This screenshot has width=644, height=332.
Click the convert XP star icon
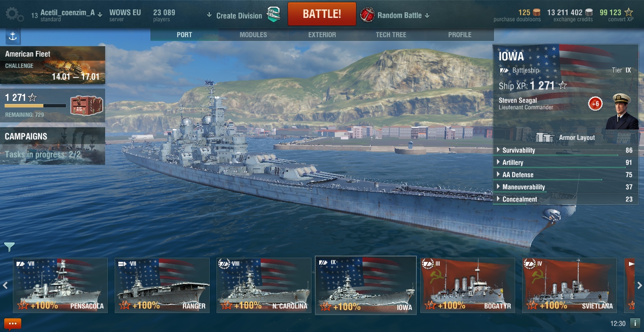point(628,12)
